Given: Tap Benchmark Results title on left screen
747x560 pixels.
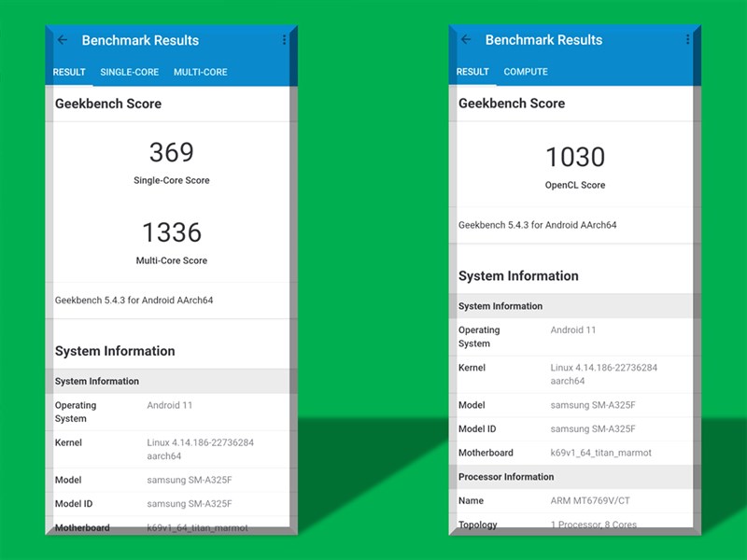Looking at the screenshot, I should click(x=140, y=40).
